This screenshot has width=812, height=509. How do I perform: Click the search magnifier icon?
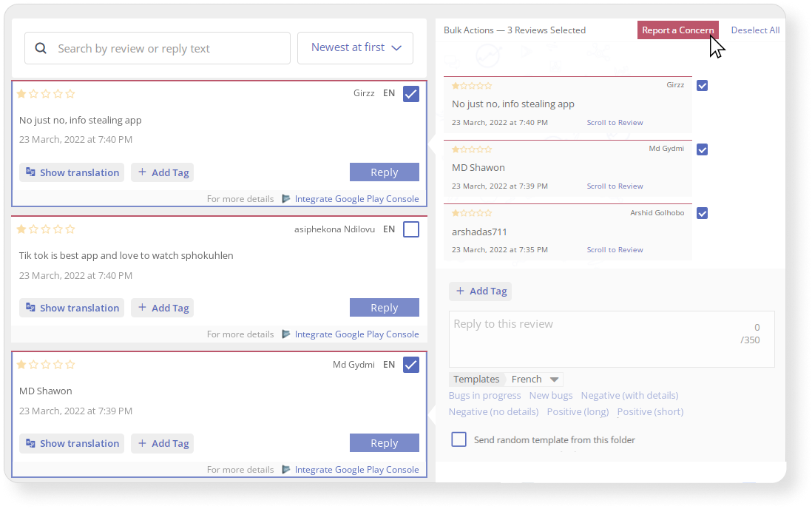coord(41,48)
